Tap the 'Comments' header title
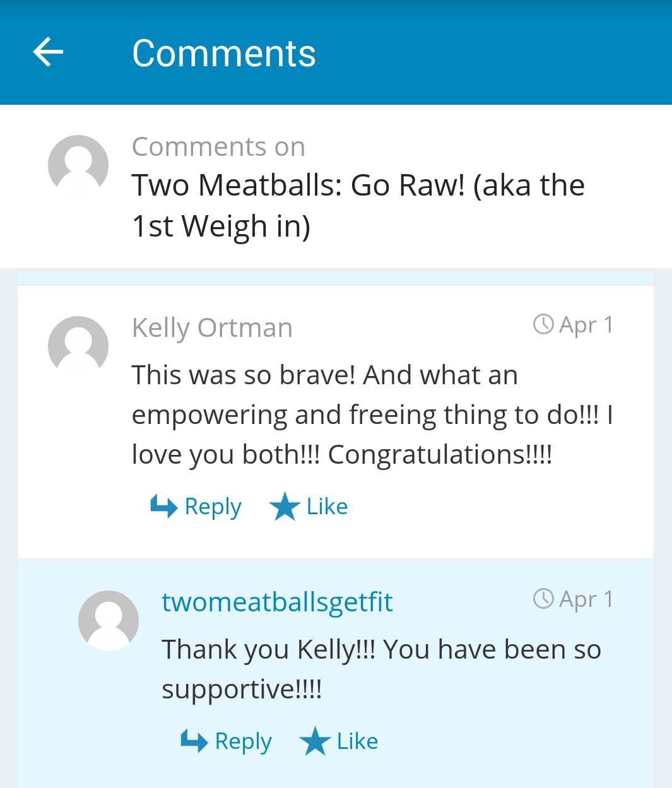 (x=223, y=53)
